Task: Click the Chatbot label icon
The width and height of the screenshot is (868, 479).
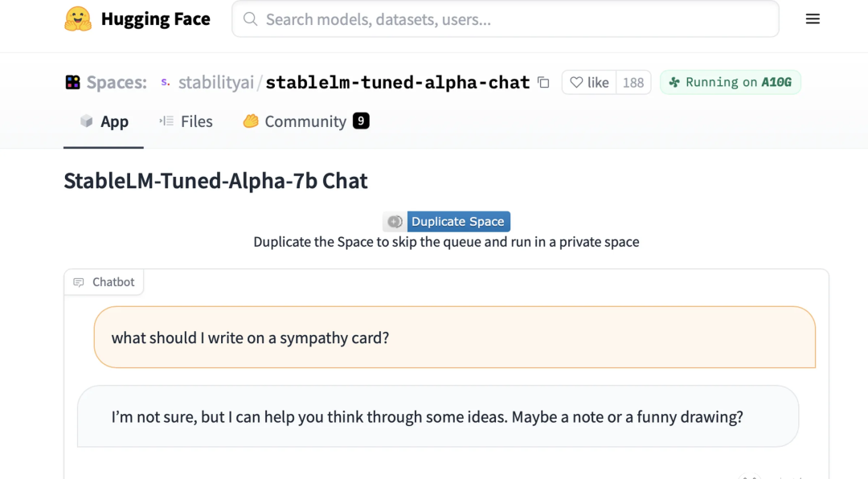Action: click(x=79, y=282)
